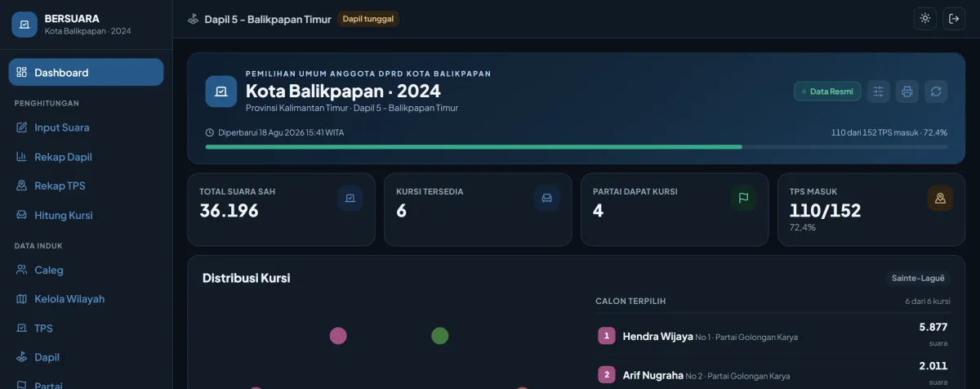Click the 6 dari 6 kursi label

pos(928,301)
